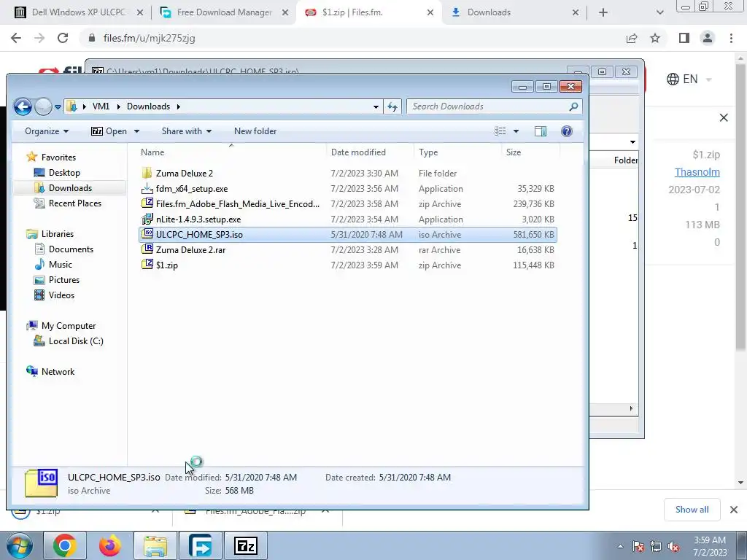Open the Organize menu
747x560 pixels.
click(47, 131)
